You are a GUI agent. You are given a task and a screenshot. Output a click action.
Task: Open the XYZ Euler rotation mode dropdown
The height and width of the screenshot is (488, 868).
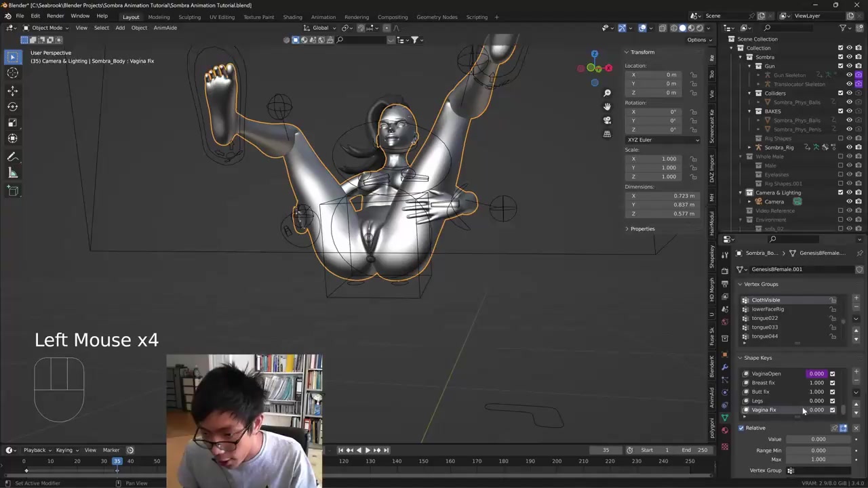[x=663, y=140]
